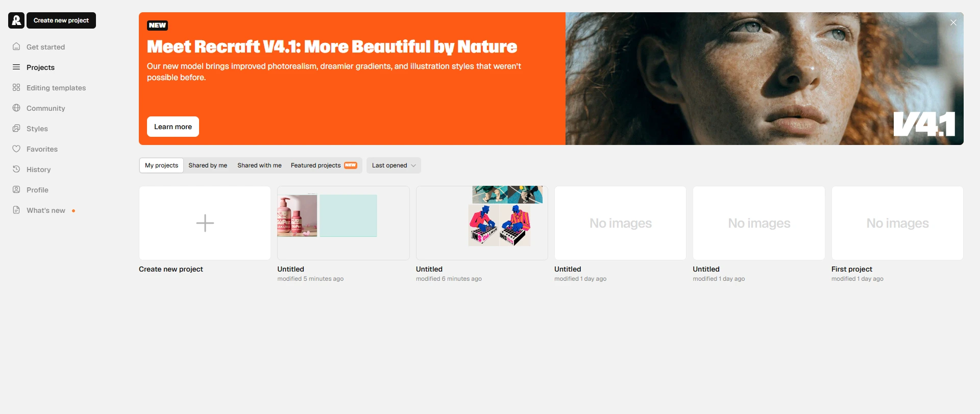The width and height of the screenshot is (980, 414).
Task: Click the Create new project card label
Action: pos(171,269)
